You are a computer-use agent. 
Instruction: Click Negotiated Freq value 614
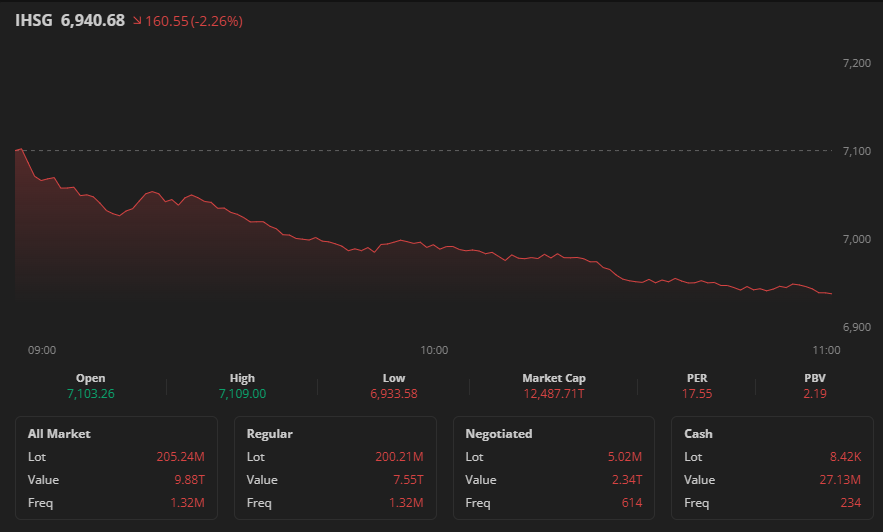pyautogui.click(x=632, y=503)
